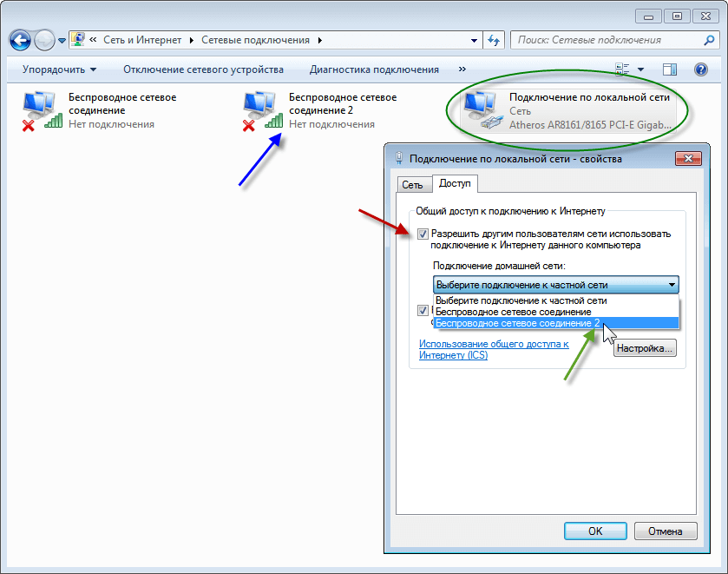Click the network folder icon in address bar
Screen dimensions: 728x574
(78, 39)
